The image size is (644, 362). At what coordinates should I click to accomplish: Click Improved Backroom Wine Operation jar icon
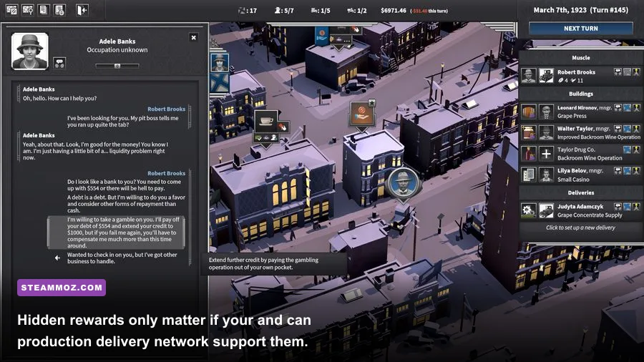click(x=529, y=132)
